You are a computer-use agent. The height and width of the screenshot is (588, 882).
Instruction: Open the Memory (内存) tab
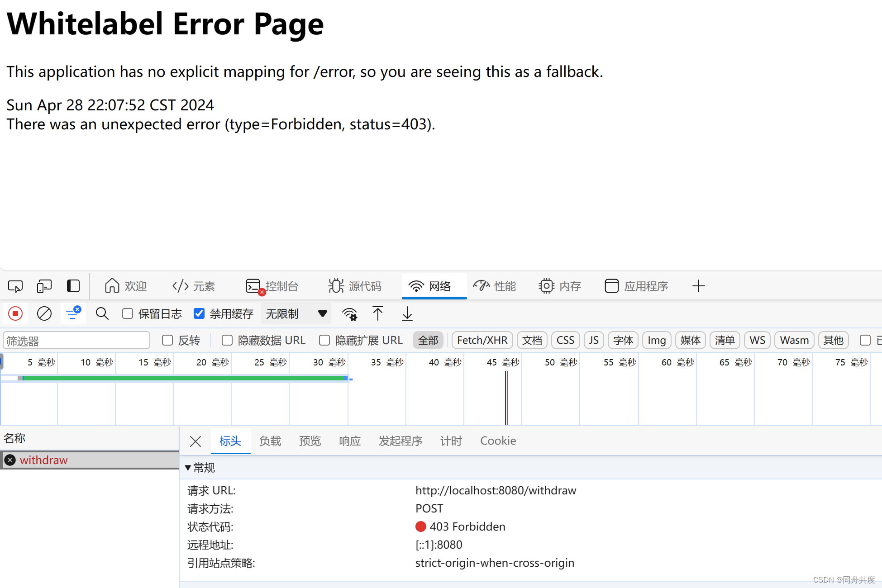(560, 286)
